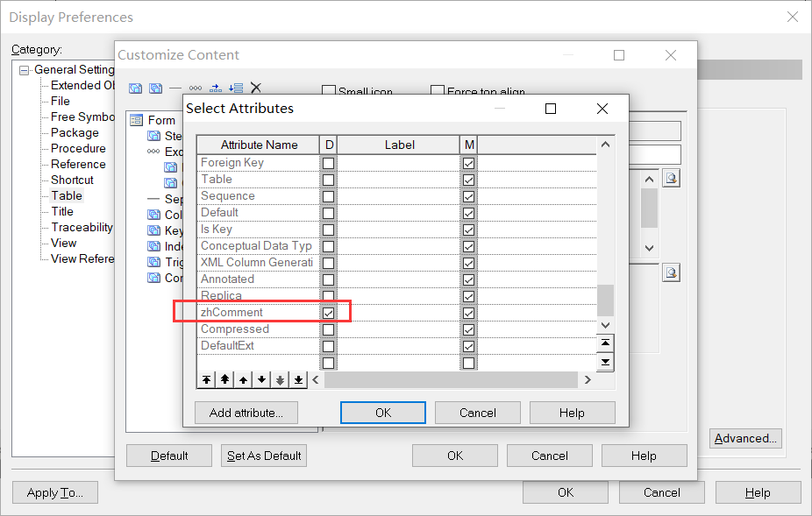Uncheck the D box for zhComment

(328, 313)
